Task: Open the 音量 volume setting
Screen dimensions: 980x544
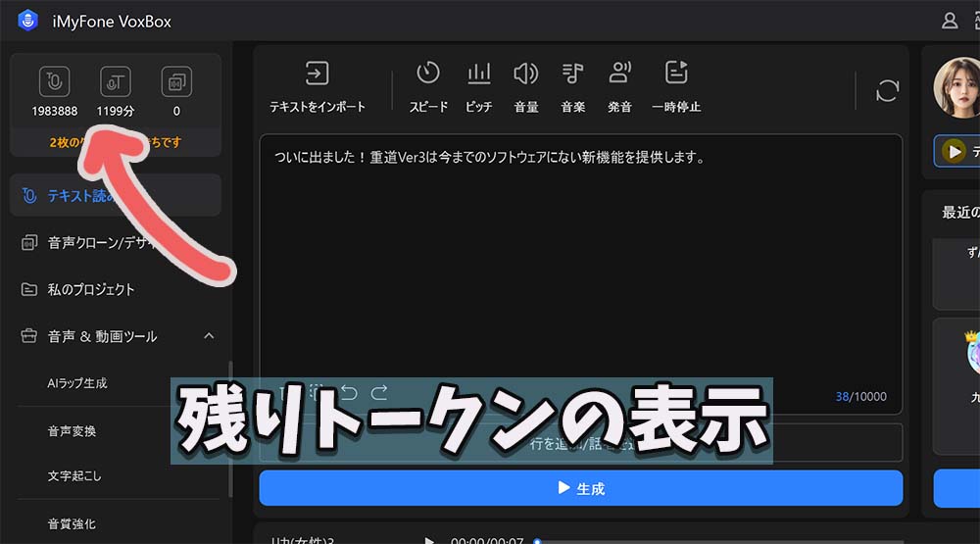Action: (525, 87)
